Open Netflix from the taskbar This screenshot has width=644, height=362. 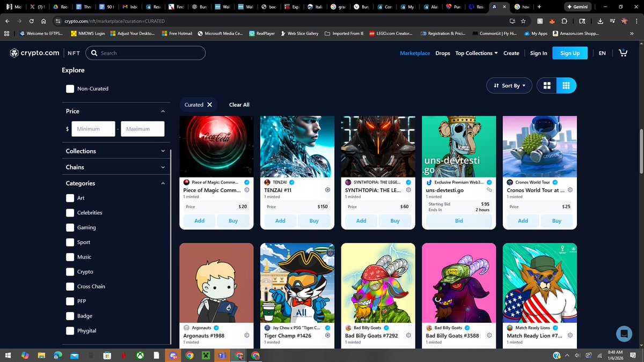coord(123,355)
